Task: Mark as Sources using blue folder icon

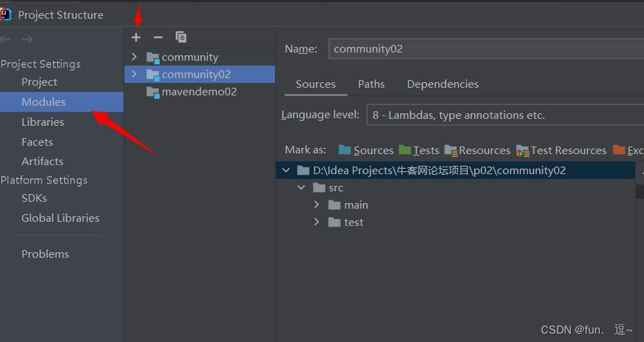Action: [x=345, y=150]
